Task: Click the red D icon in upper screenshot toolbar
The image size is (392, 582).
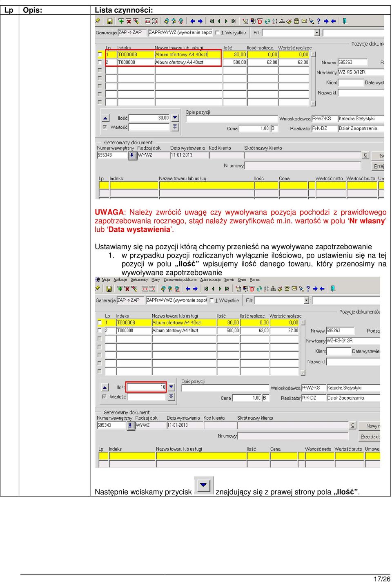Action: pyautogui.click(x=260, y=21)
